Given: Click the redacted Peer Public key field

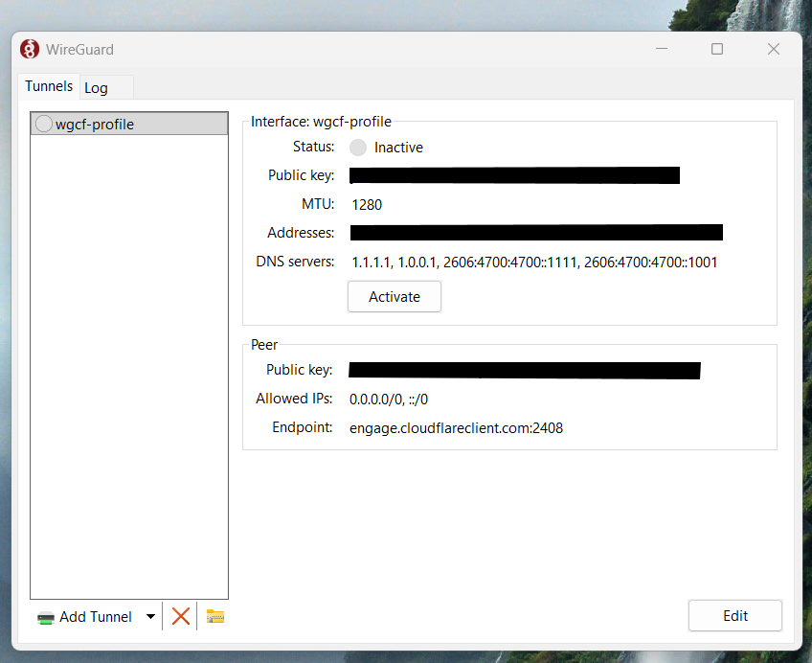Looking at the screenshot, I should pyautogui.click(x=525, y=371).
